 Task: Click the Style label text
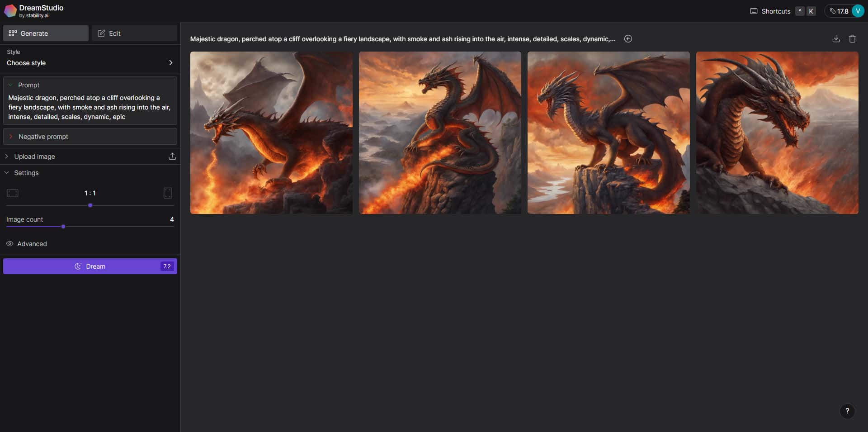13,52
